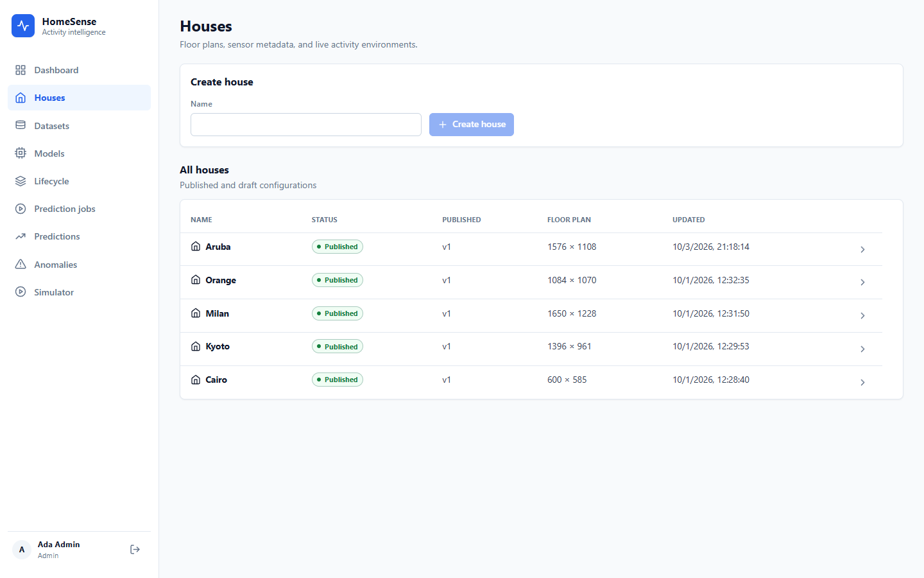924x578 pixels.
Task: Open Prediction jobs in the sidebar
Action: (x=79, y=209)
